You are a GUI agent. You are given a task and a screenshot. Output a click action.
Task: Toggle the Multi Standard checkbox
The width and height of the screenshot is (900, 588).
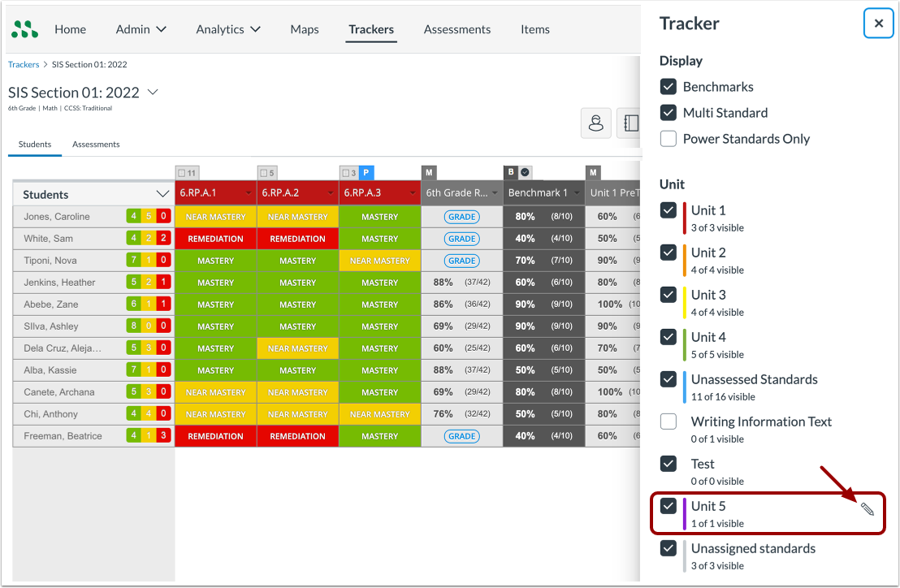[x=669, y=112]
